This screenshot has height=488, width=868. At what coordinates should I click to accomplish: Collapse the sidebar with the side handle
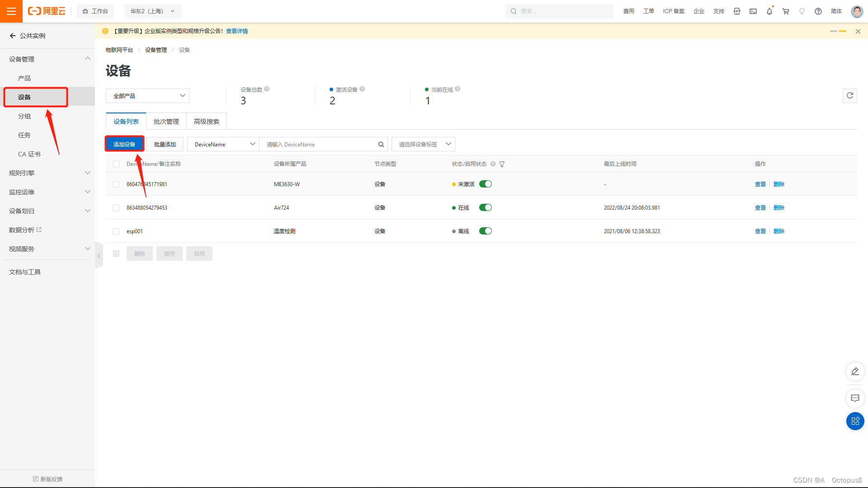(x=99, y=256)
